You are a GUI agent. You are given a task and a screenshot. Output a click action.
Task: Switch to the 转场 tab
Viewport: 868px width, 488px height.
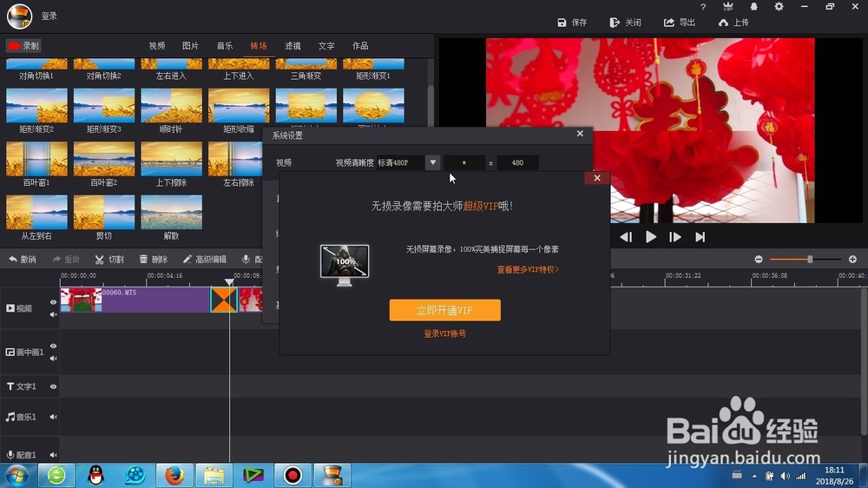click(259, 46)
